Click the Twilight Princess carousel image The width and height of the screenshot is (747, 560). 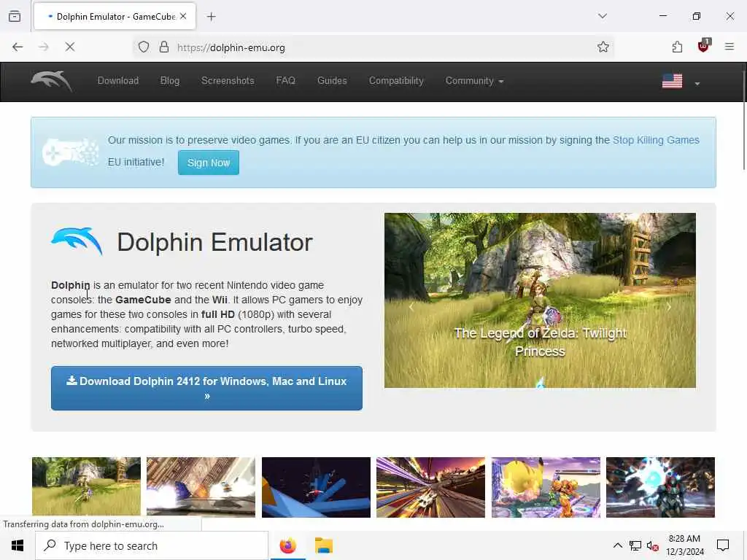coord(540,300)
